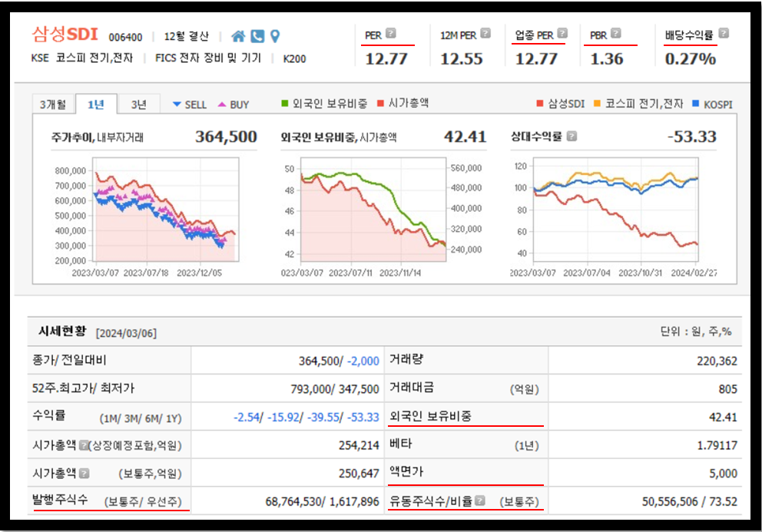Click the pink BUY triangle legend marker
This screenshot has width=762, height=532.
[222, 104]
